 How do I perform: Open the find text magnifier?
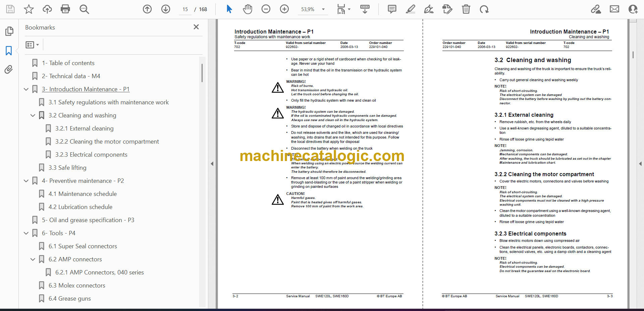(84, 9)
